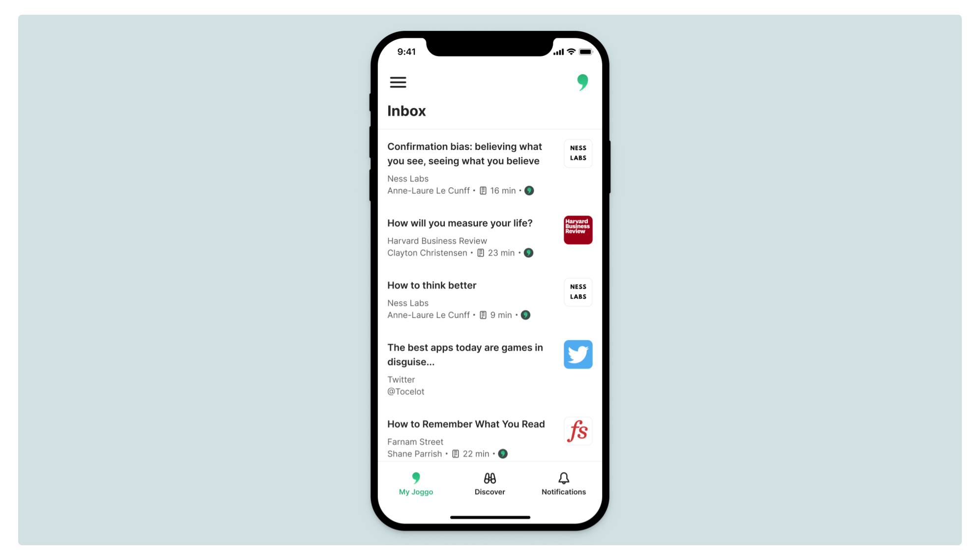The width and height of the screenshot is (980, 560).
Task: Switch to the Discover tab
Action: pos(490,483)
